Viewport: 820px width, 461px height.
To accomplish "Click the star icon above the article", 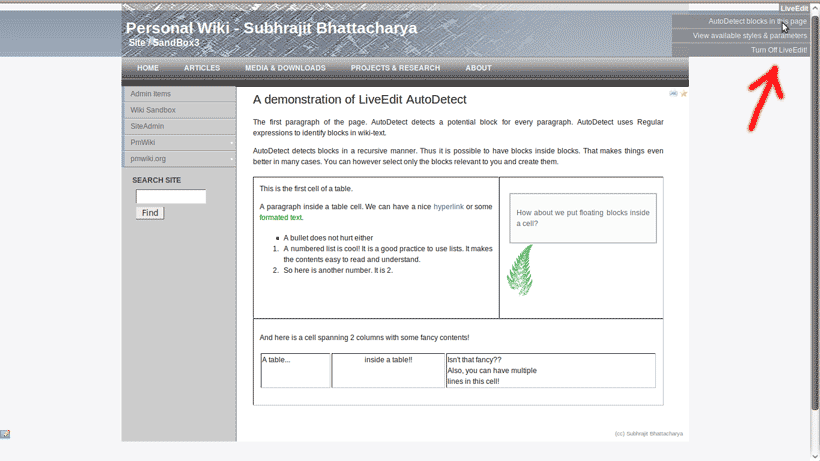I will click(684, 94).
